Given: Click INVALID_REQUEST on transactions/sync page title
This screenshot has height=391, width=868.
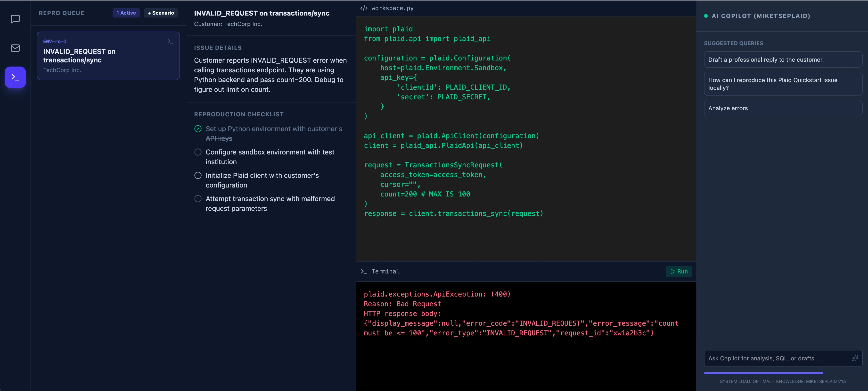Looking at the screenshot, I should (262, 13).
